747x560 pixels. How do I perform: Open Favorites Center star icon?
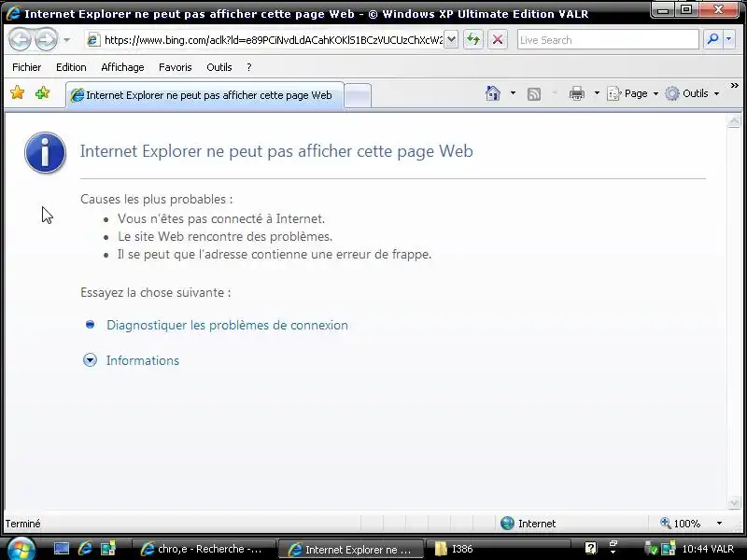point(17,92)
